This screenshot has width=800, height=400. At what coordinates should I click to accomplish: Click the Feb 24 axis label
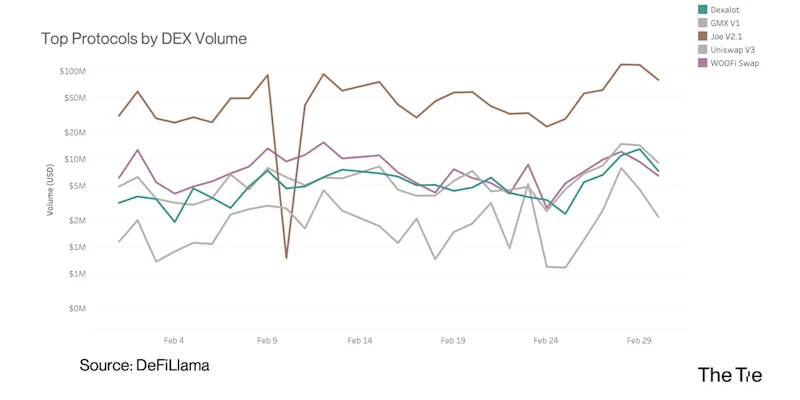pos(546,340)
